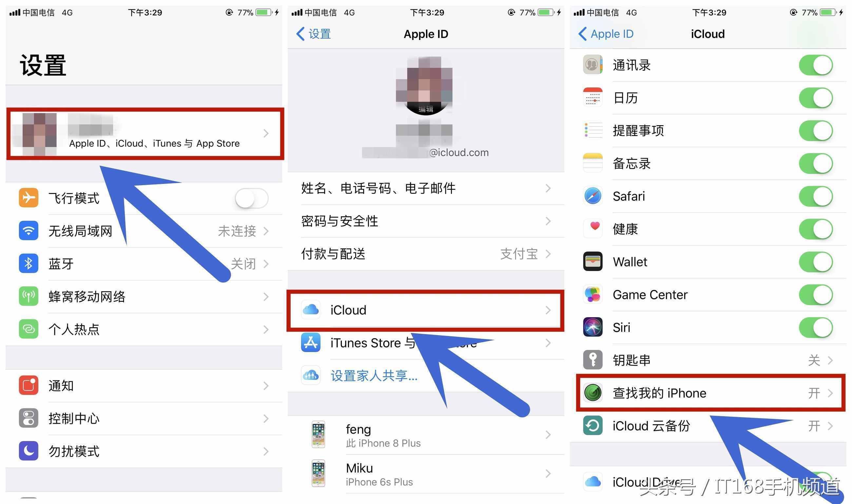Open iCloud settings from Apple ID page

(425, 310)
